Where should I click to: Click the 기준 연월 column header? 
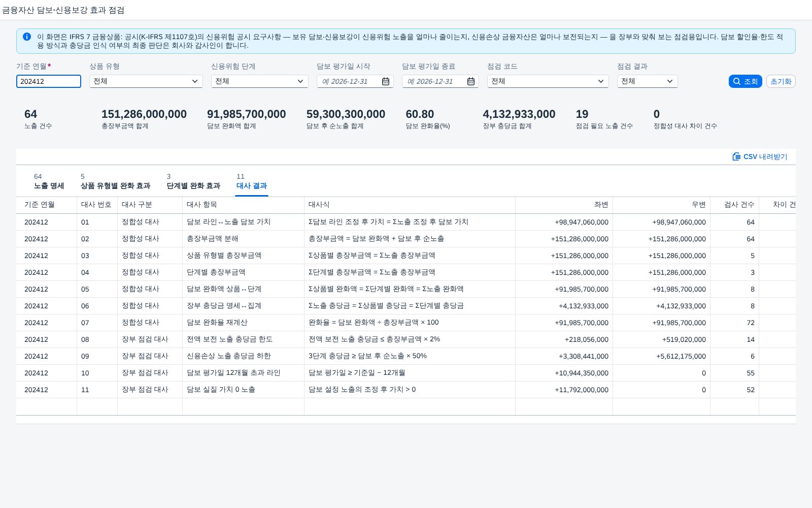(47, 205)
